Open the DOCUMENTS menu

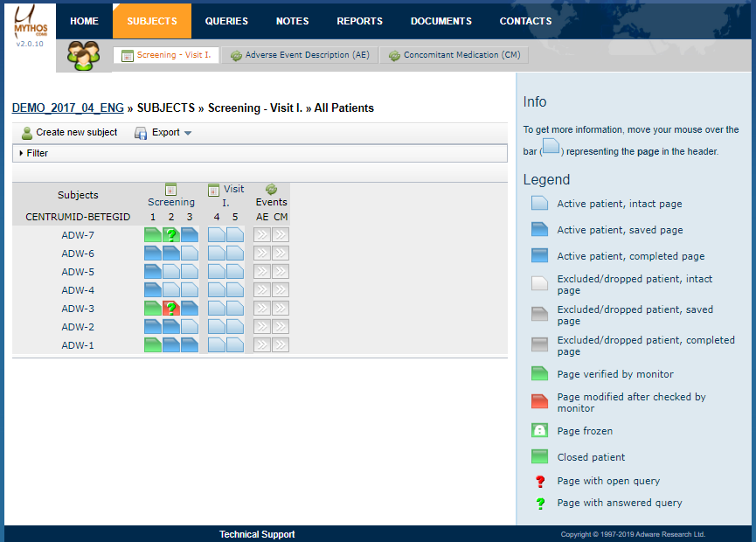(x=441, y=21)
